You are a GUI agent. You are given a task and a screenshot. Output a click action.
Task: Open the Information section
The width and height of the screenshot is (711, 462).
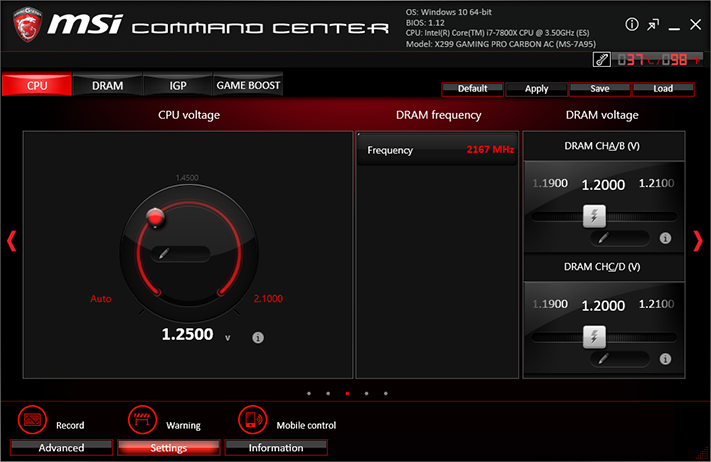pos(276,447)
